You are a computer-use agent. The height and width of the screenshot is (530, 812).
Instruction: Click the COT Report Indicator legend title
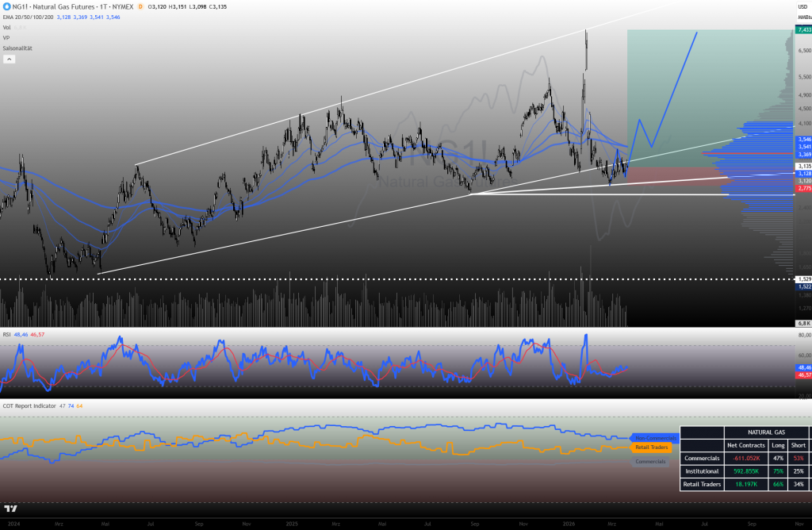(29, 405)
